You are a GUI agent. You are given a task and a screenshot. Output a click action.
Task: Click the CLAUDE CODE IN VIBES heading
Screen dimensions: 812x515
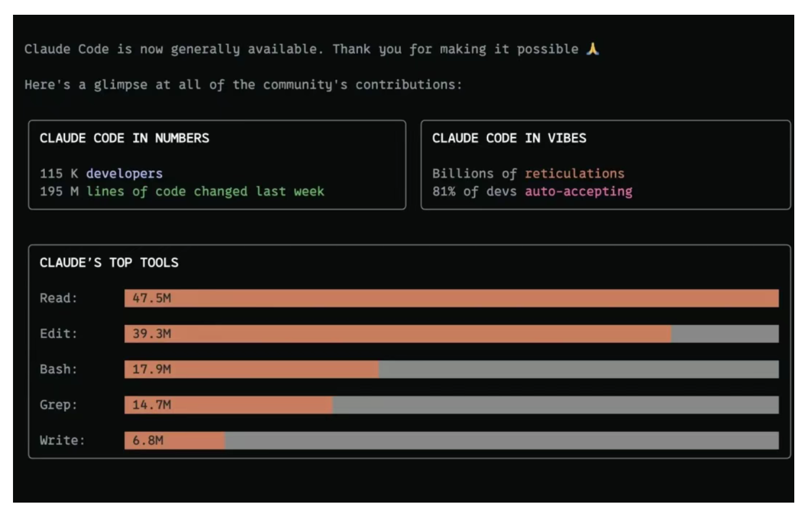click(509, 138)
